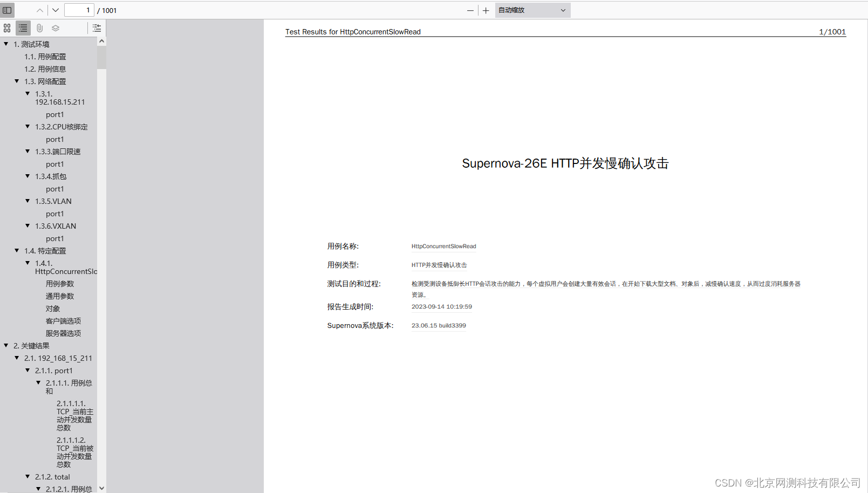Open outline entry 2.1.2. total
Image resolution: width=868 pixels, height=493 pixels.
pos(52,477)
